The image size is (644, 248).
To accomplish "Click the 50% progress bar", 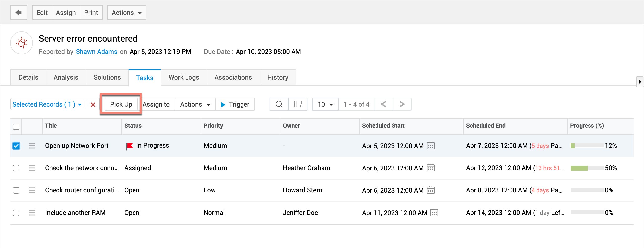I will click(587, 168).
